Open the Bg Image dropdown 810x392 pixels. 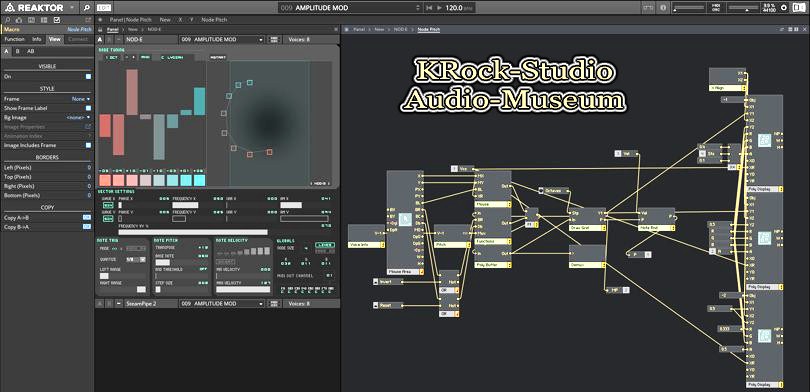coord(78,117)
